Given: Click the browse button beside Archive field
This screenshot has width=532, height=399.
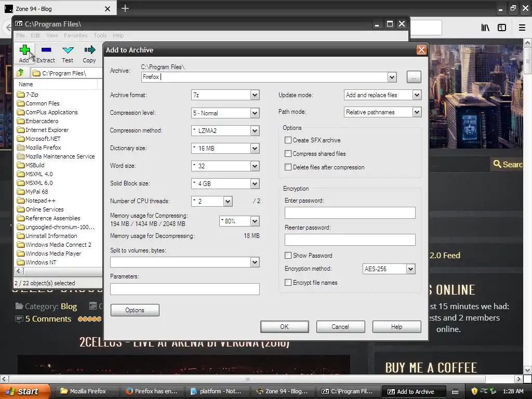Looking at the screenshot, I should point(414,77).
